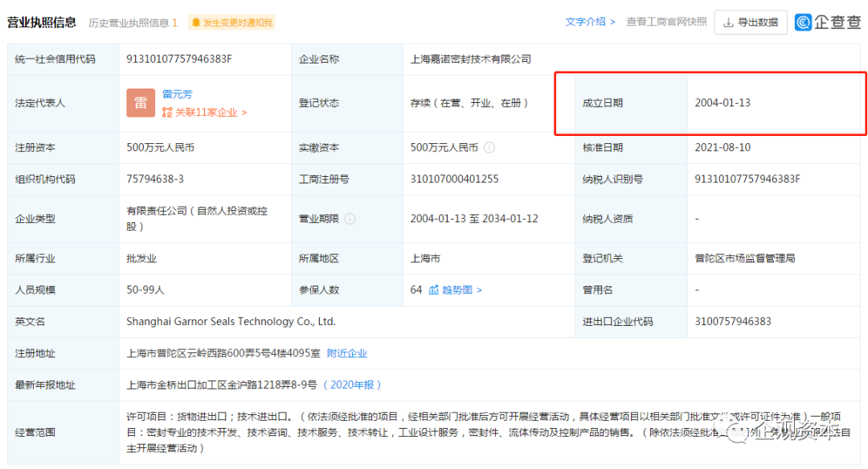The height and width of the screenshot is (469, 868).
Task: Click staff size value 50-99人
Action: point(145,290)
